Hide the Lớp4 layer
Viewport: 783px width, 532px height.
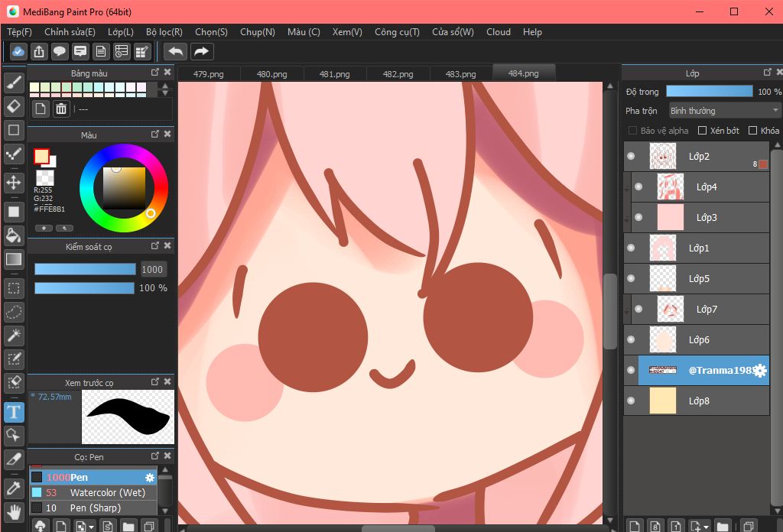638,187
